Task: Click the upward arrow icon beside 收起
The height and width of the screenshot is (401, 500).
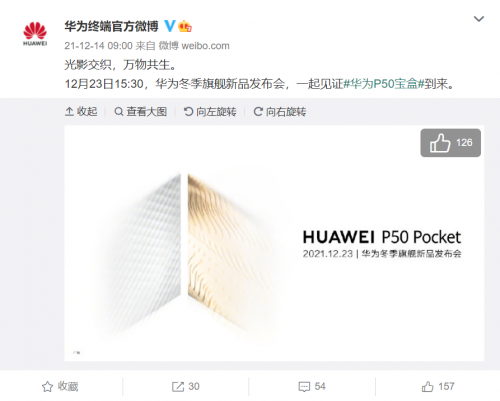Action: [69, 111]
